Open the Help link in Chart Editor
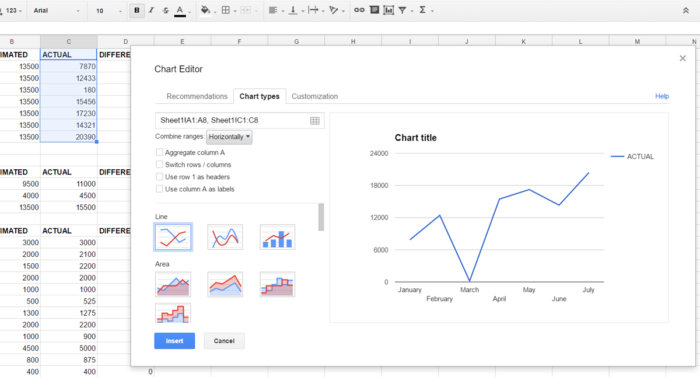This screenshot has height=377, width=700. pyautogui.click(x=662, y=96)
